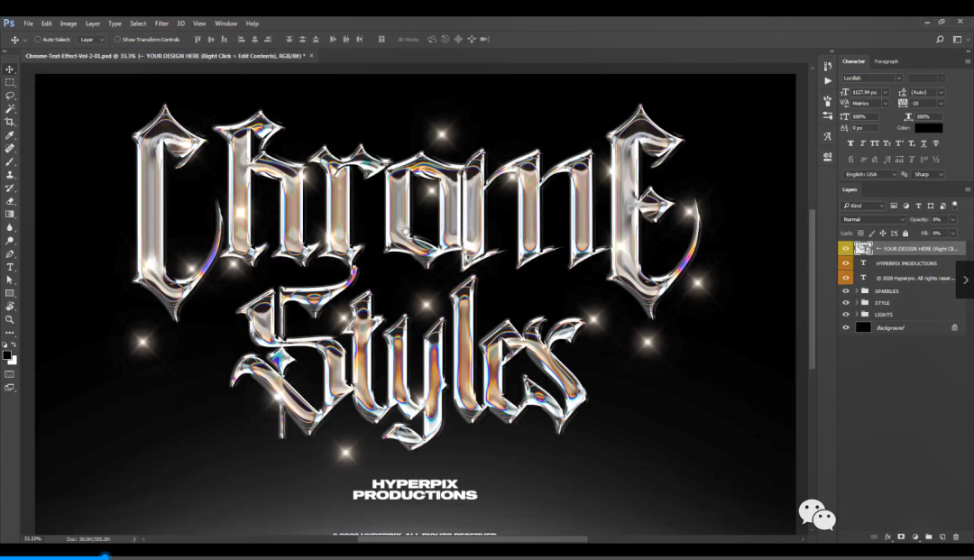Apply Underline text style
Image resolution: width=974 pixels, height=560 pixels.
pos(923,143)
